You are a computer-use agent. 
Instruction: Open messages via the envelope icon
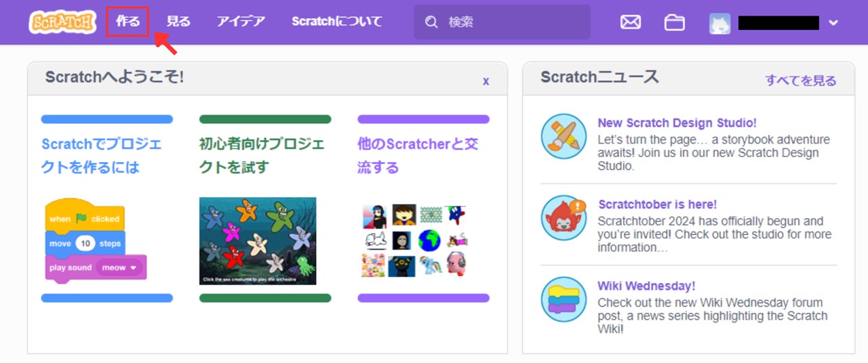(x=631, y=22)
